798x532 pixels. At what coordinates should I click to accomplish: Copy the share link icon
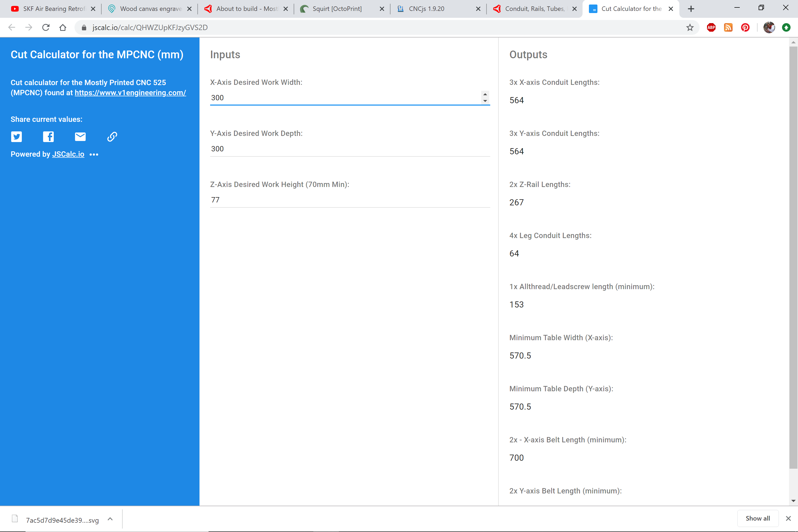click(x=112, y=137)
